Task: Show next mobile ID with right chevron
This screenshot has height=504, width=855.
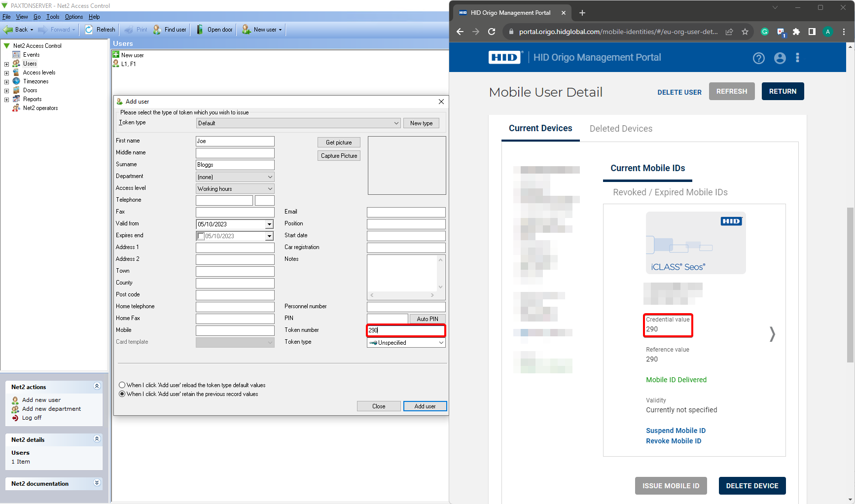Action: [772, 334]
